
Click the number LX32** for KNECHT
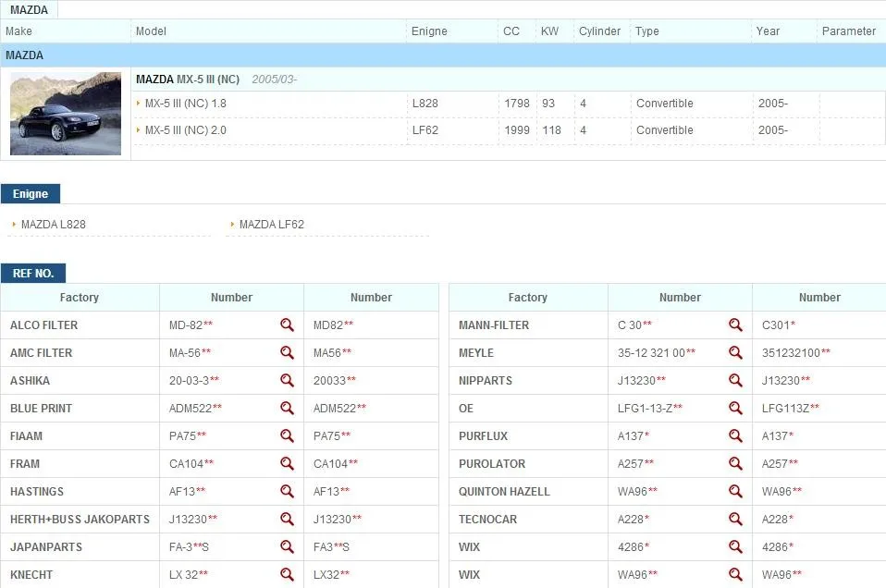click(x=331, y=574)
